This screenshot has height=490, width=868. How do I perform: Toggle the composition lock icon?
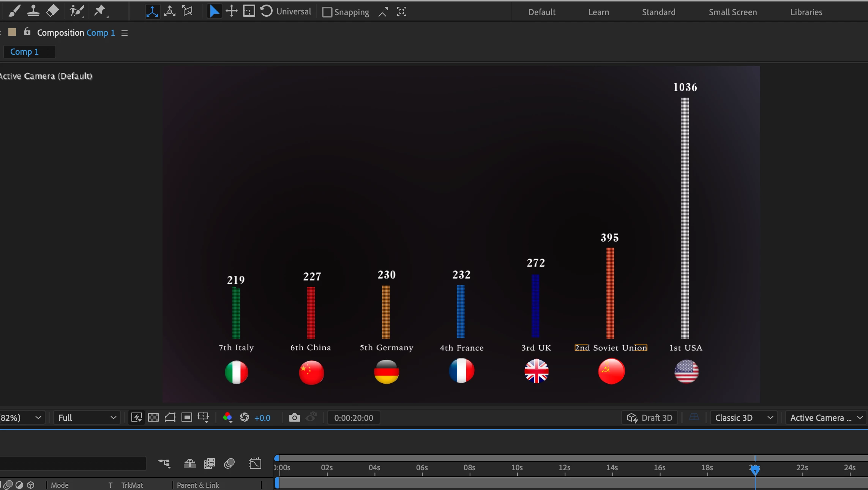[27, 32]
